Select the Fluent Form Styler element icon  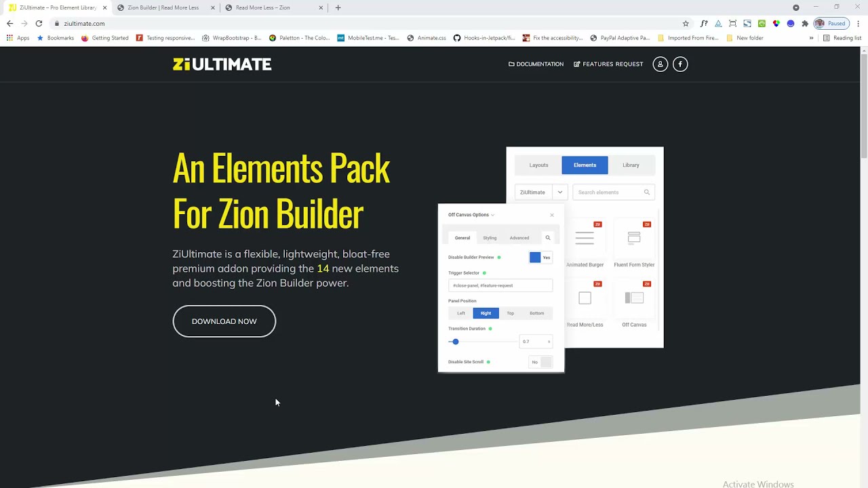coord(634,238)
